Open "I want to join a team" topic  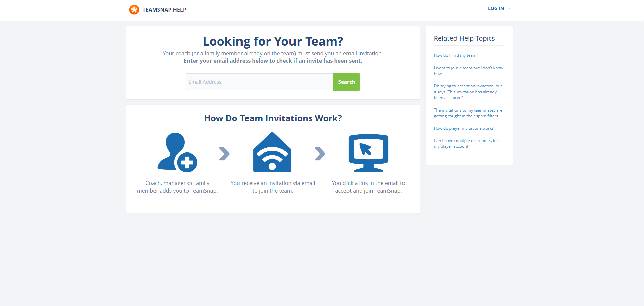(468, 71)
